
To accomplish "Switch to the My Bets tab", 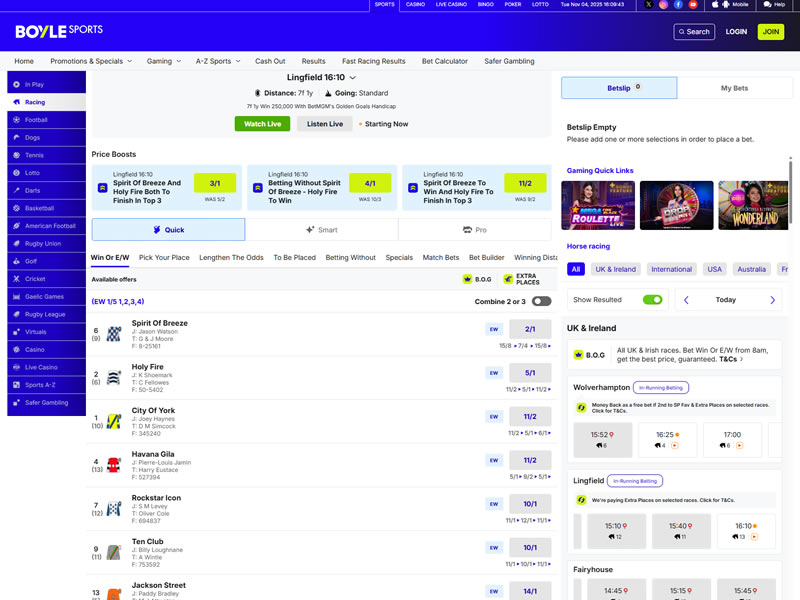I will (734, 88).
